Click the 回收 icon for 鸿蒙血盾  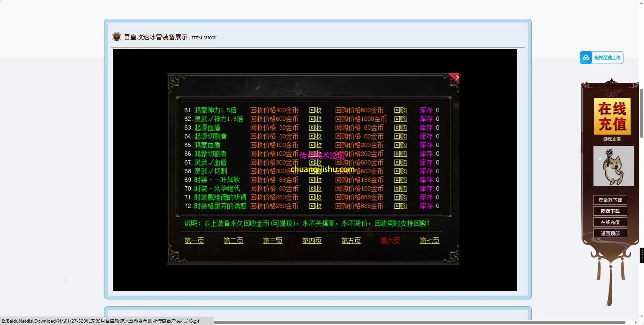(x=315, y=145)
